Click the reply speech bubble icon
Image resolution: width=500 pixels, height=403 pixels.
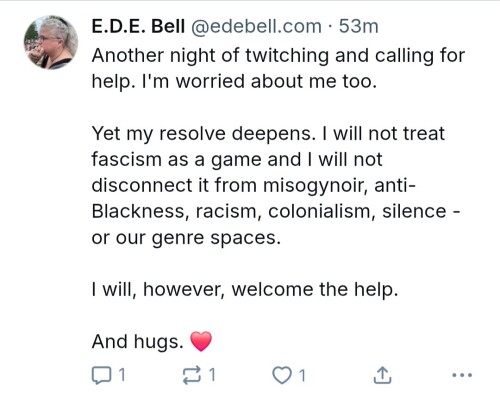(x=101, y=375)
